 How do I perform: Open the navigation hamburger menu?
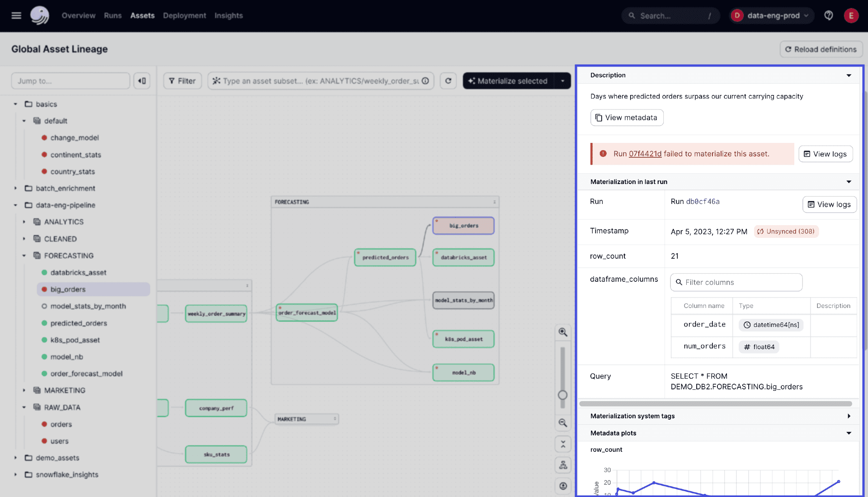[16, 15]
